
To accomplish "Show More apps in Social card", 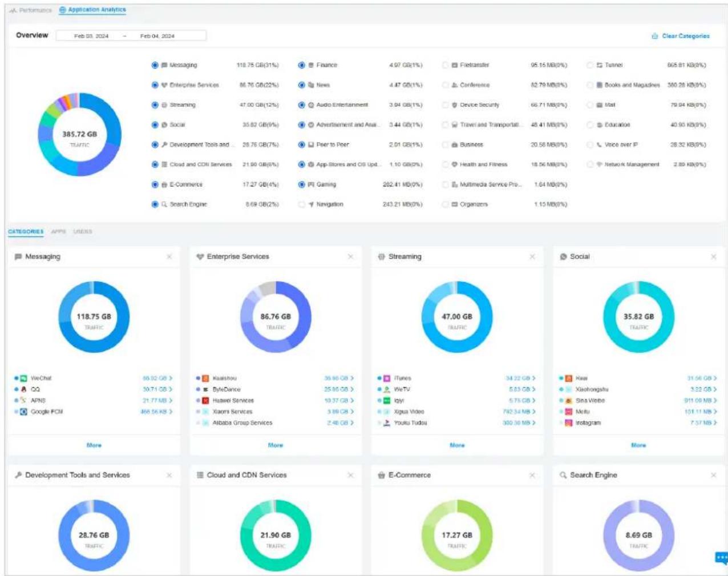I will pyautogui.click(x=638, y=445).
